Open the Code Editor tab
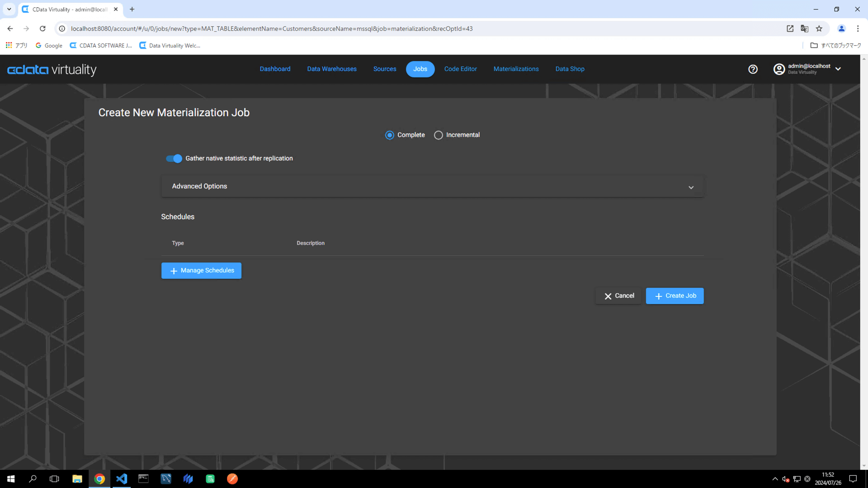Image resolution: width=868 pixels, height=488 pixels. coord(460,69)
